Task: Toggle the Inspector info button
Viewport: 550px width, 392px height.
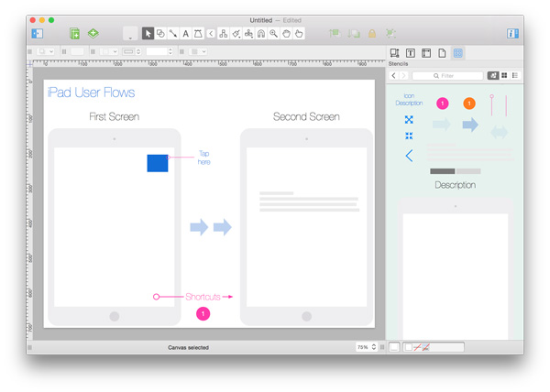Action: click(512, 34)
